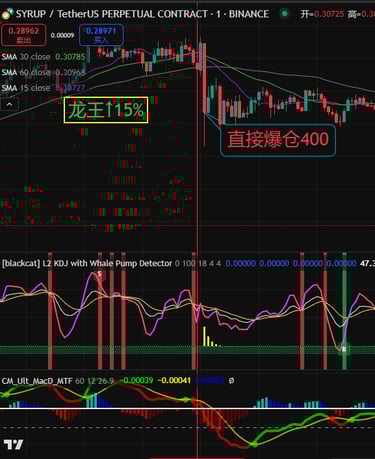
Task: Click the SMA 30 value 0.30785
Action: coord(70,57)
